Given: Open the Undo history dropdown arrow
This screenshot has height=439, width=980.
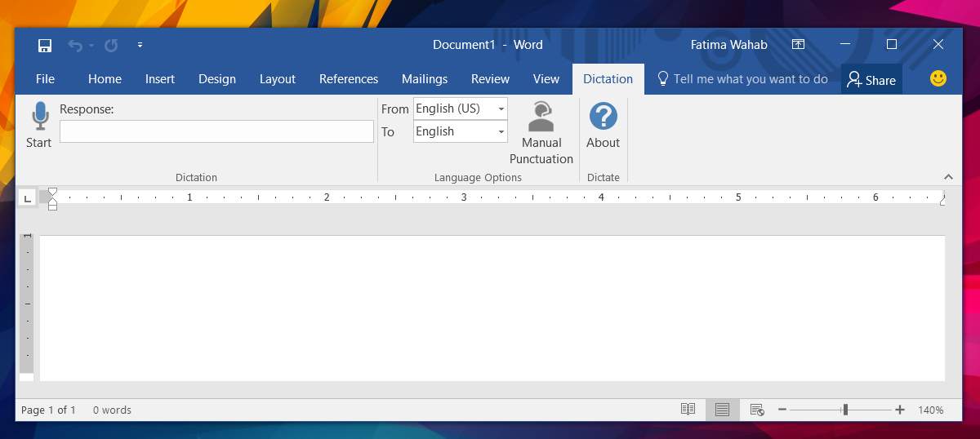Looking at the screenshot, I should tap(91, 46).
